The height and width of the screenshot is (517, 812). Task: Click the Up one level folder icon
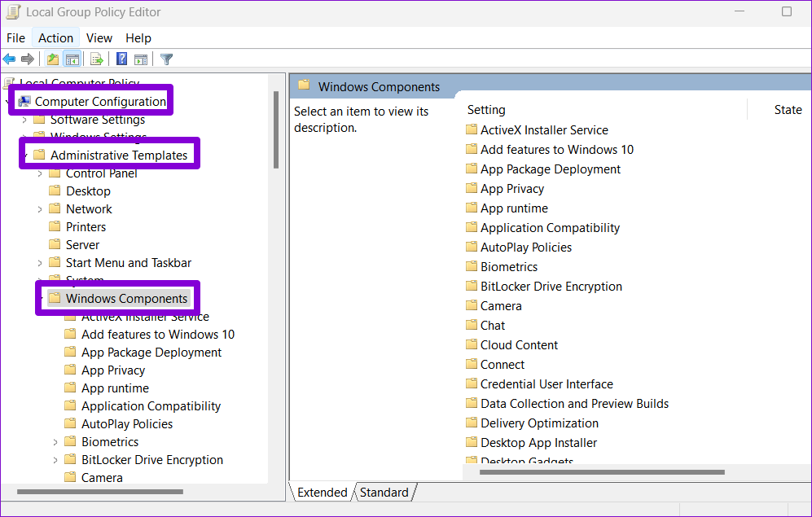[x=52, y=59]
